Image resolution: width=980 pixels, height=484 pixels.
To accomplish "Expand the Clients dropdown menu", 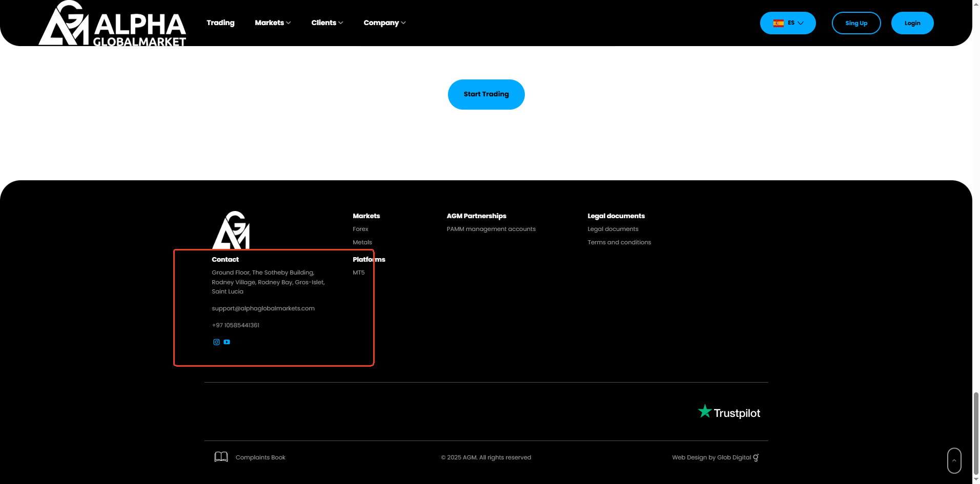I will pyautogui.click(x=327, y=23).
